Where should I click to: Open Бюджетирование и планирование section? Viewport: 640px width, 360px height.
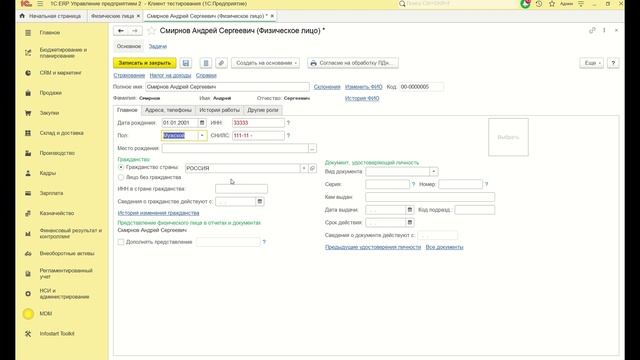pyautogui.click(x=63, y=53)
